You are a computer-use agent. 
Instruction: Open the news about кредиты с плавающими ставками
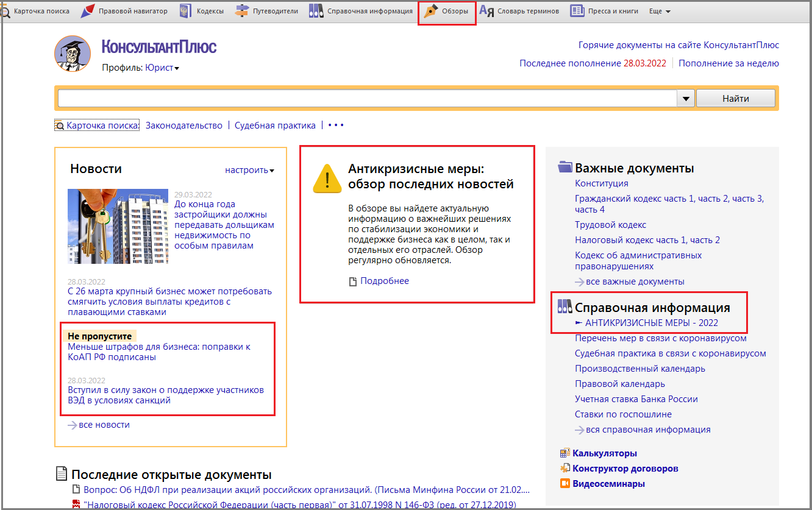pos(169,302)
